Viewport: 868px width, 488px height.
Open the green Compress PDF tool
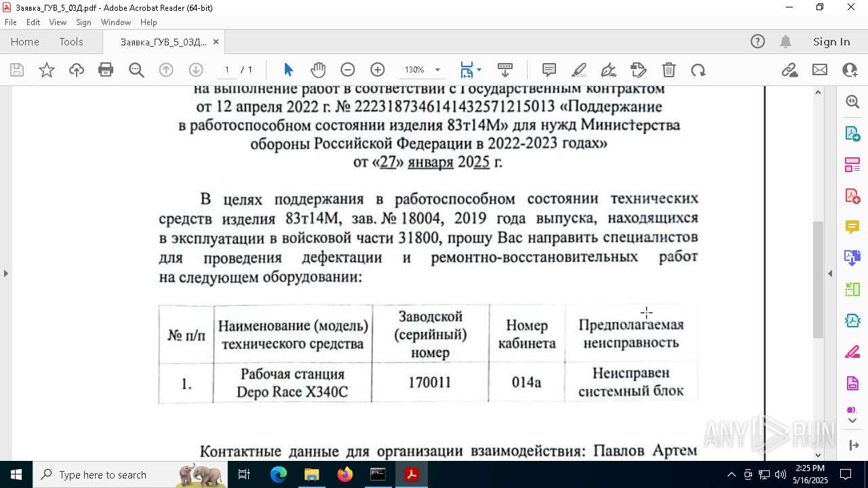coord(852,320)
